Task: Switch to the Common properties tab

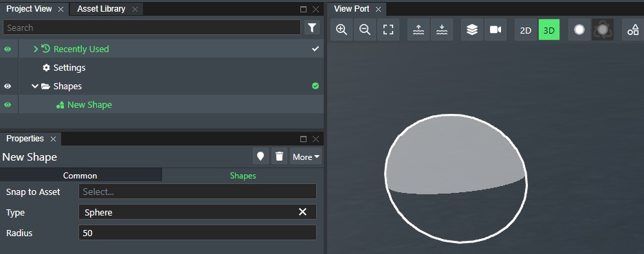Action: coord(80,176)
